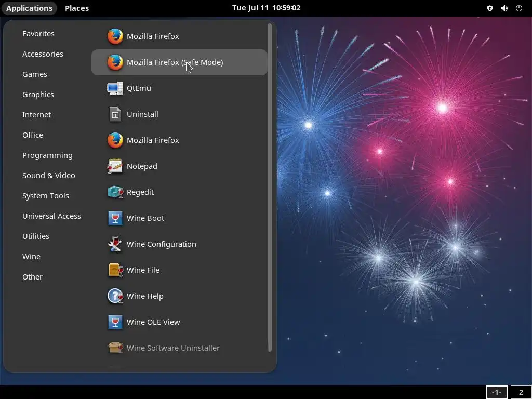The image size is (532, 399).
Task: Select the Favorites category
Action: point(38,34)
